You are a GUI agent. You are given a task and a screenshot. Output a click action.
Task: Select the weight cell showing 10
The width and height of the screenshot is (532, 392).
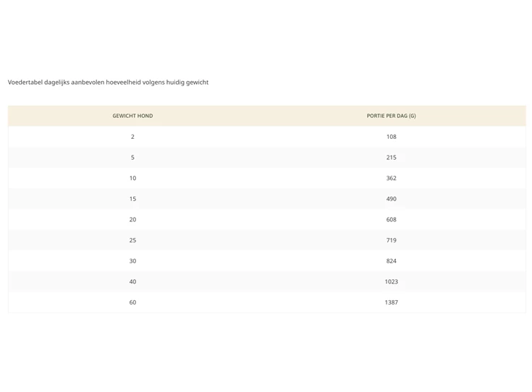pos(132,178)
